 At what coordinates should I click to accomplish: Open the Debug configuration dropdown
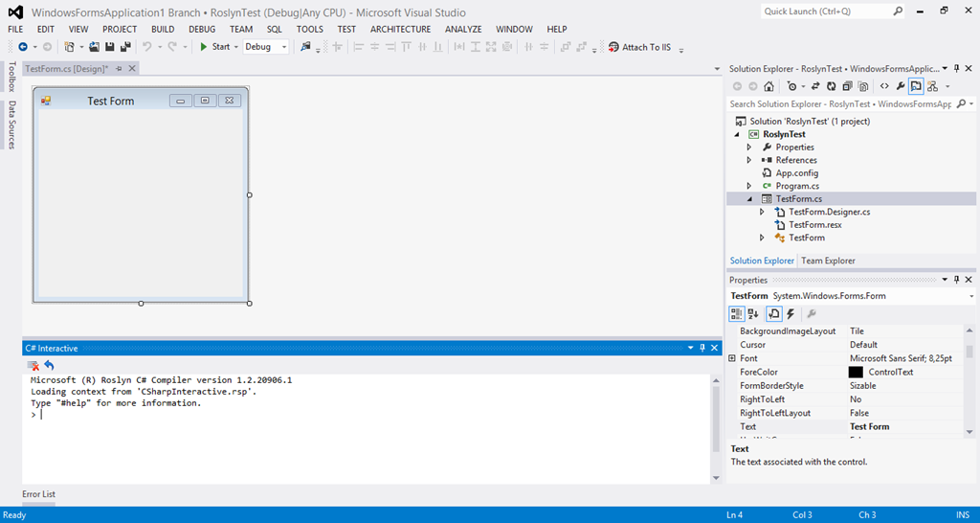coord(285,47)
